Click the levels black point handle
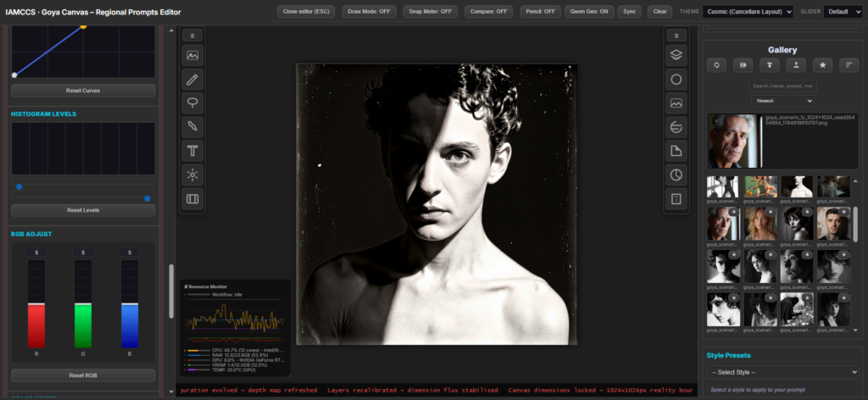 coord(19,187)
